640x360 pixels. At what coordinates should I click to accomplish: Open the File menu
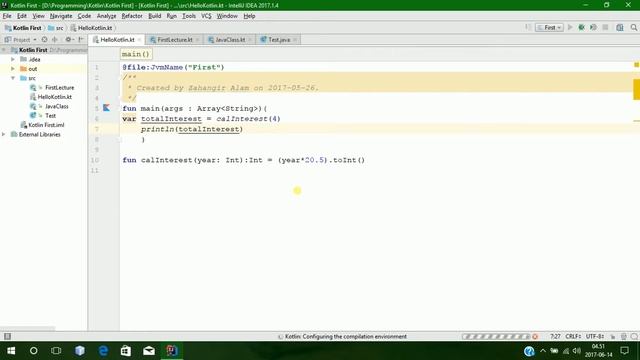tap(7, 16)
